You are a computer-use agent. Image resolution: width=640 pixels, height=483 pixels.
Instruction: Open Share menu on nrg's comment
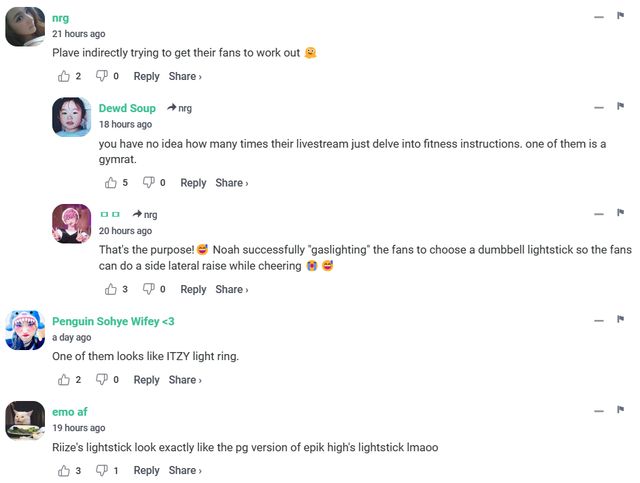185,77
